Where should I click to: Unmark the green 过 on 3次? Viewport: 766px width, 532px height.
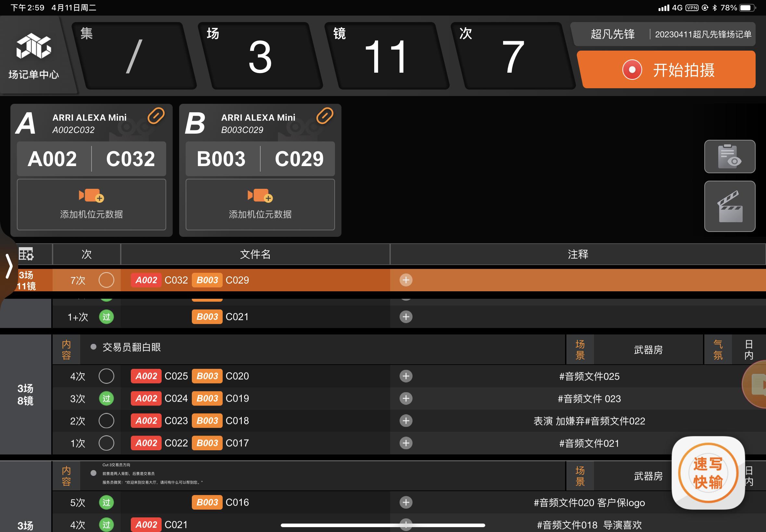coord(106,399)
